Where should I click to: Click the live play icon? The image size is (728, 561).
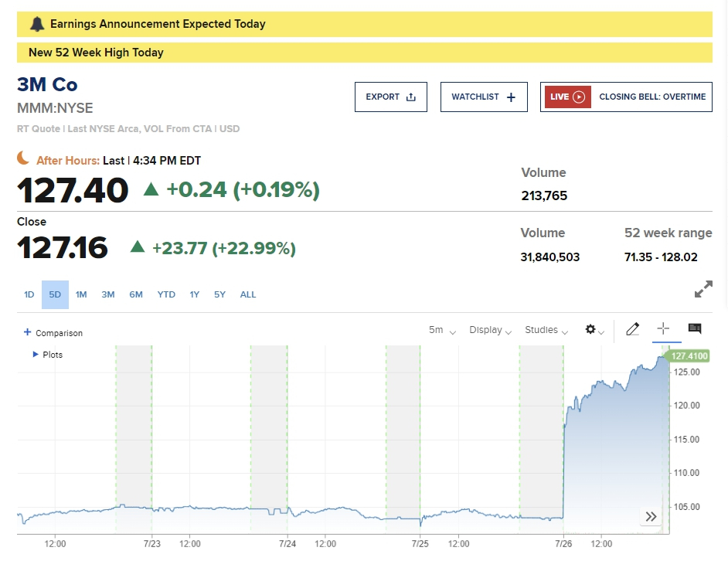click(579, 97)
